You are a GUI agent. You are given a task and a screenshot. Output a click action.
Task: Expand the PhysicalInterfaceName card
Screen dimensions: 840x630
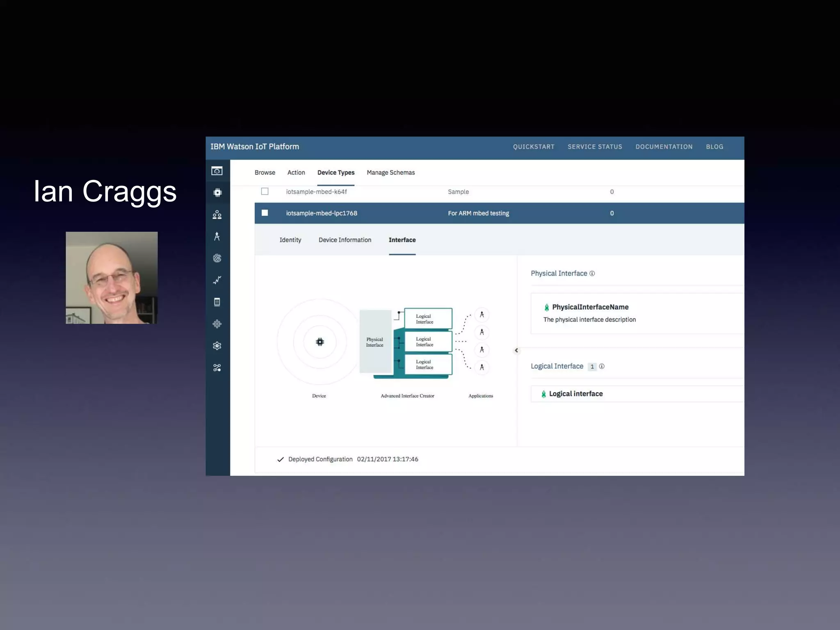tap(590, 307)
